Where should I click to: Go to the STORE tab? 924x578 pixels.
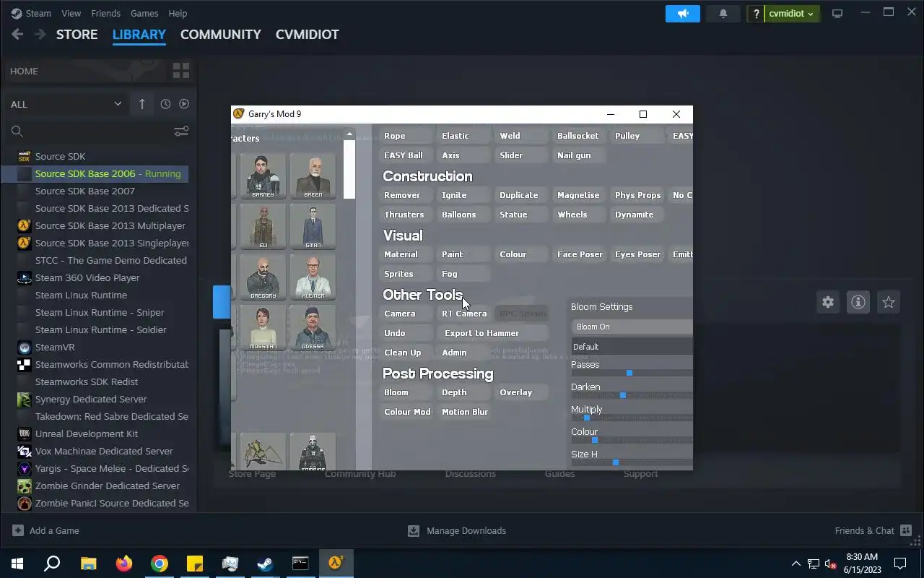click(x=77, y=34)
